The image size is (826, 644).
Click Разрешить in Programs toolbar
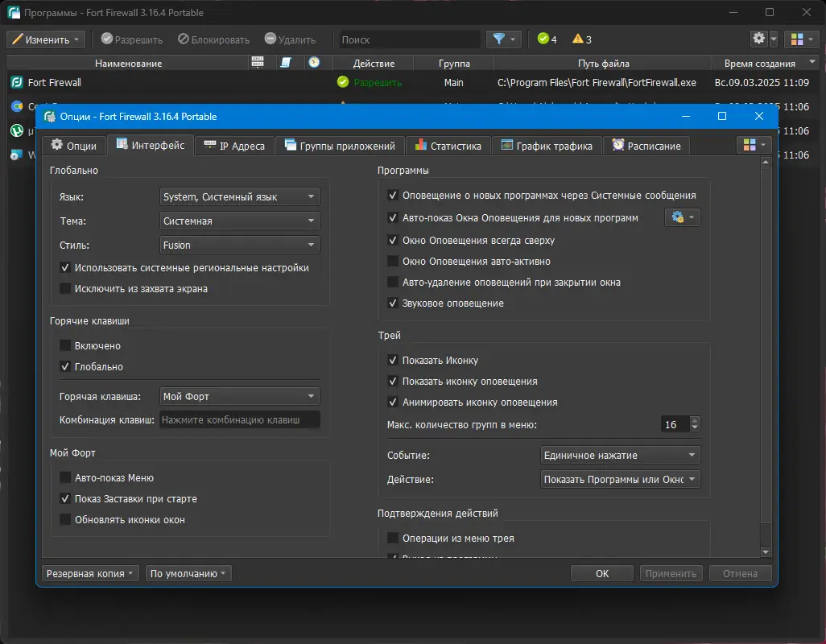132,39
